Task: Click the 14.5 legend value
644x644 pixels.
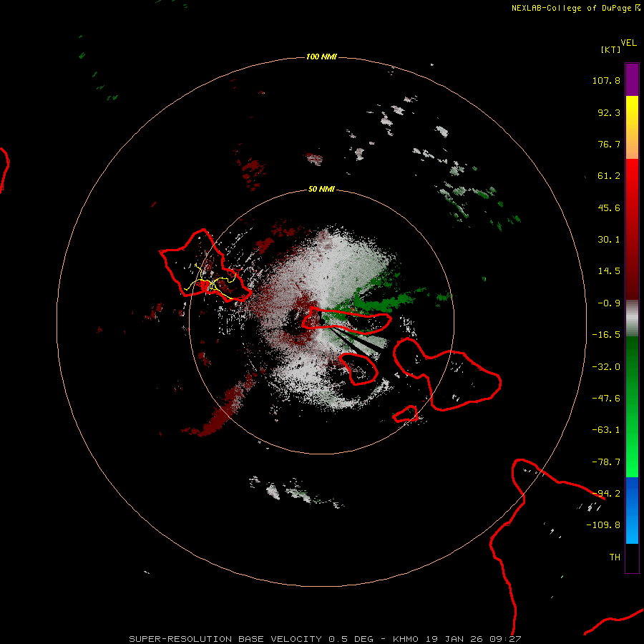Action: click(x=609, y=271)
